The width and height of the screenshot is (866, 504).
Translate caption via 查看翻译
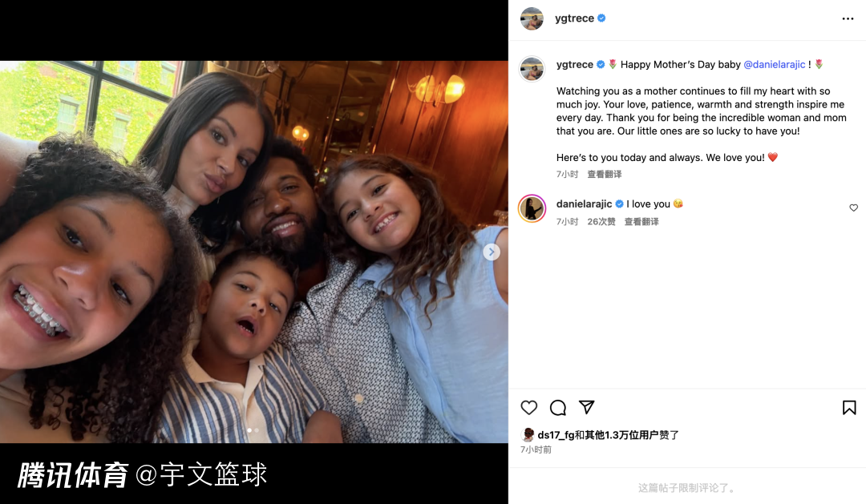(605, 174)
